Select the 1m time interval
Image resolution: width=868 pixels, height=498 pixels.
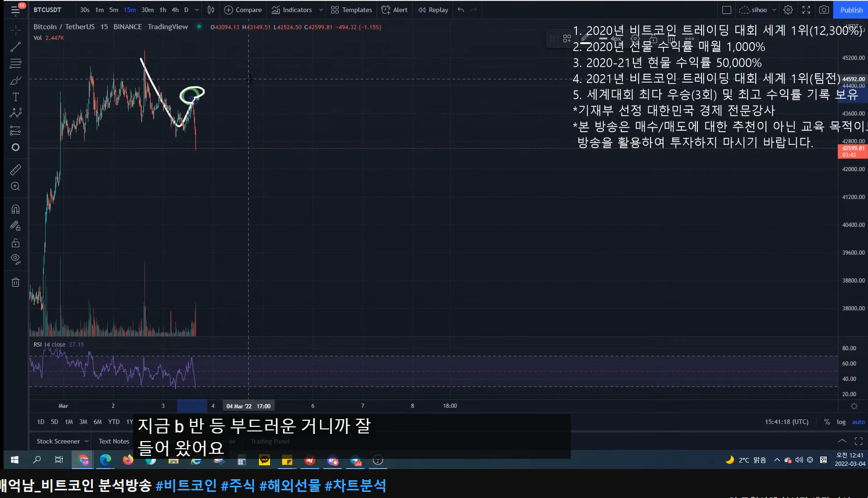pos(100,10)
